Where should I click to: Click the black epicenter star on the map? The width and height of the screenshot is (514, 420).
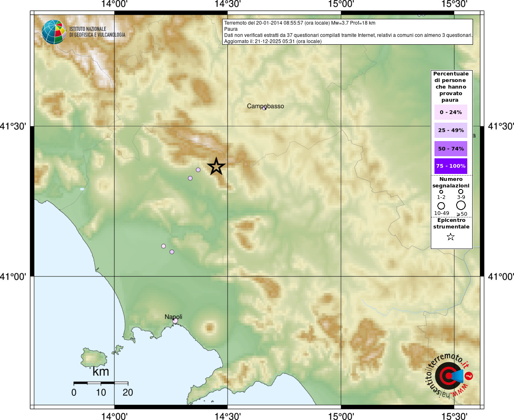click(x=216, y=166)
